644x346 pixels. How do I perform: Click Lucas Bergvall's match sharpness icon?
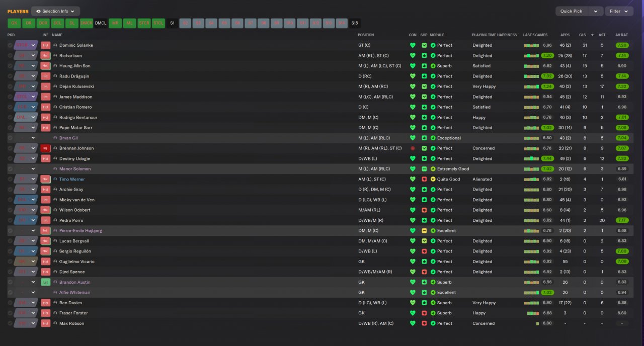coord(424,241)
